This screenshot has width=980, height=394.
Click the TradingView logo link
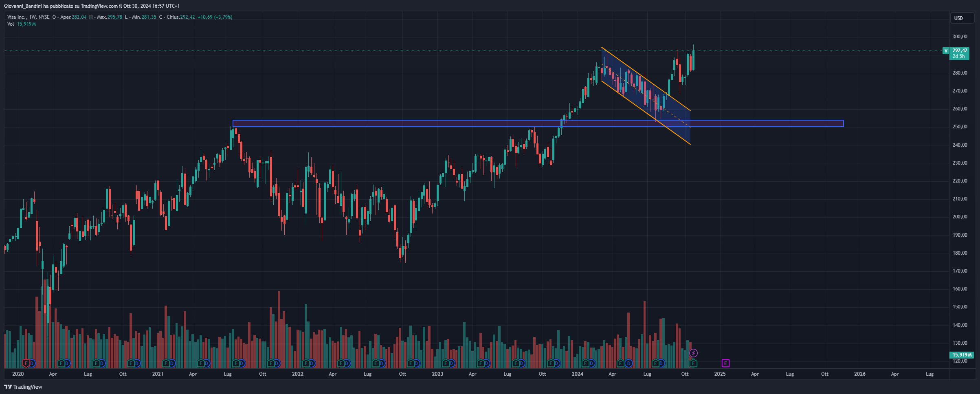click(x=23, y=387)
